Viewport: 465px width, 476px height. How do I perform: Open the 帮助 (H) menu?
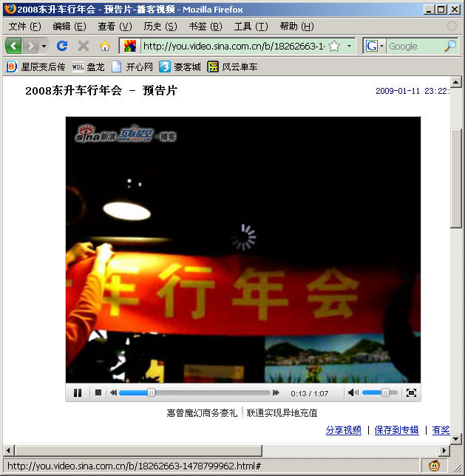pos(296,27)
